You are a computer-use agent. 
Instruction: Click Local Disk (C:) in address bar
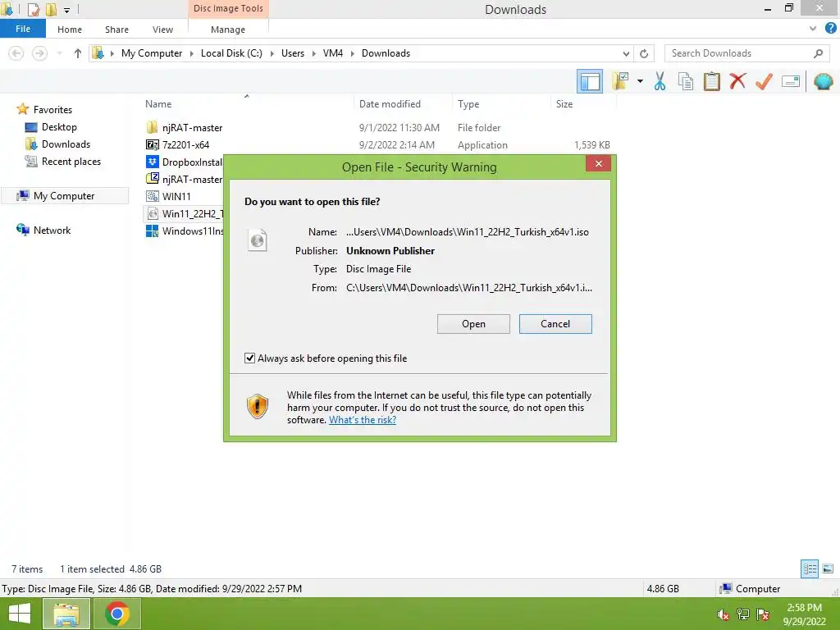click(x=231, y=53)
